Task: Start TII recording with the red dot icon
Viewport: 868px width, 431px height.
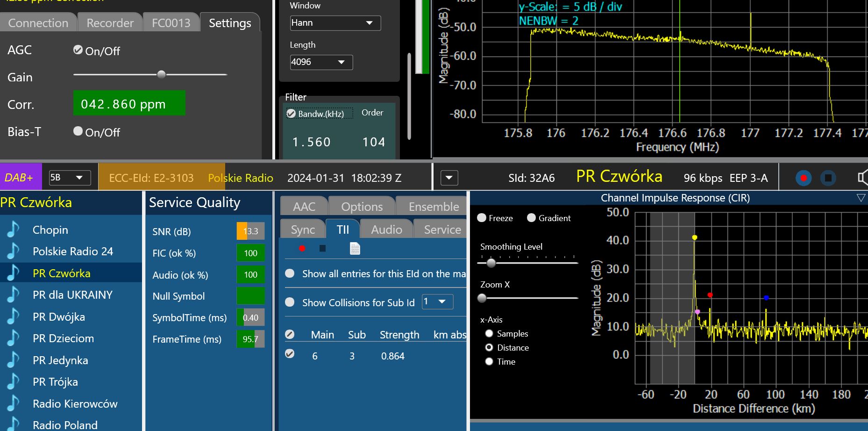Action: (x=302, y=248)
